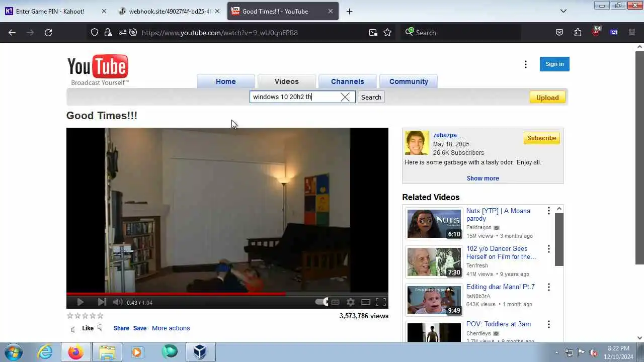The height and width of the screenshot is (362, 644).
Task: Open player settings gear
Action: point(351,302)
